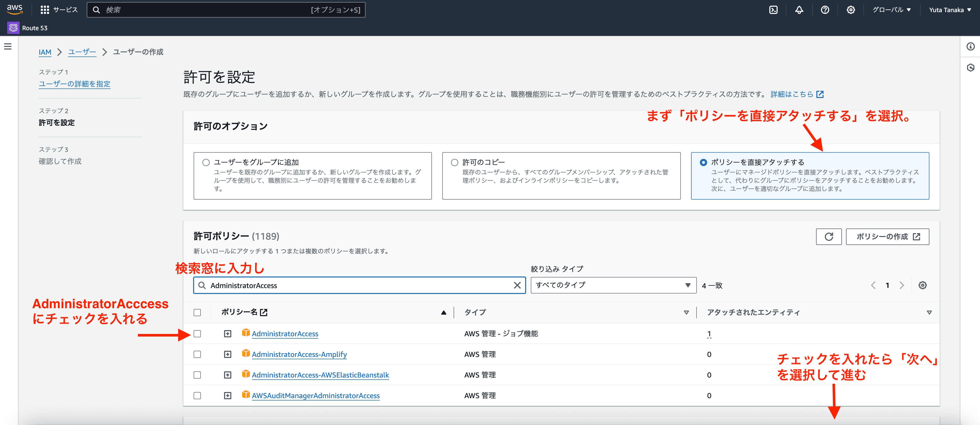The image size is (980, 425).
Task: Open the services grid icon
Action: coord(45,10)
